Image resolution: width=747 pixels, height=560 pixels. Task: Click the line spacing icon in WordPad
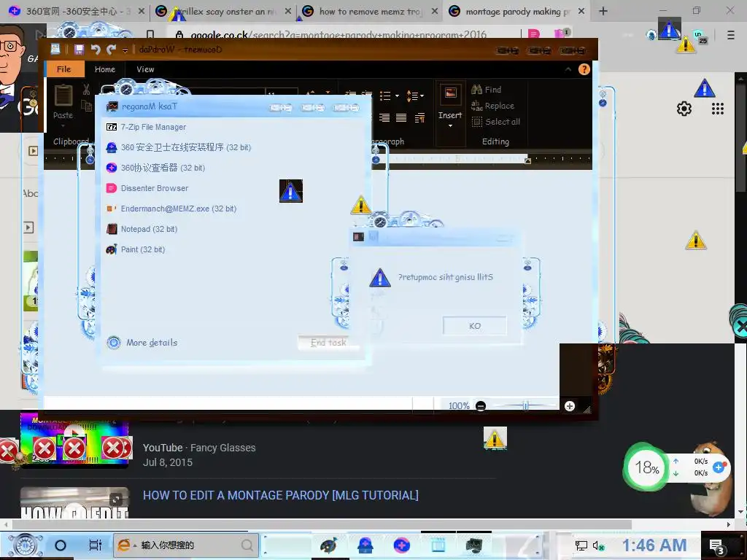(x=412, y=96)
